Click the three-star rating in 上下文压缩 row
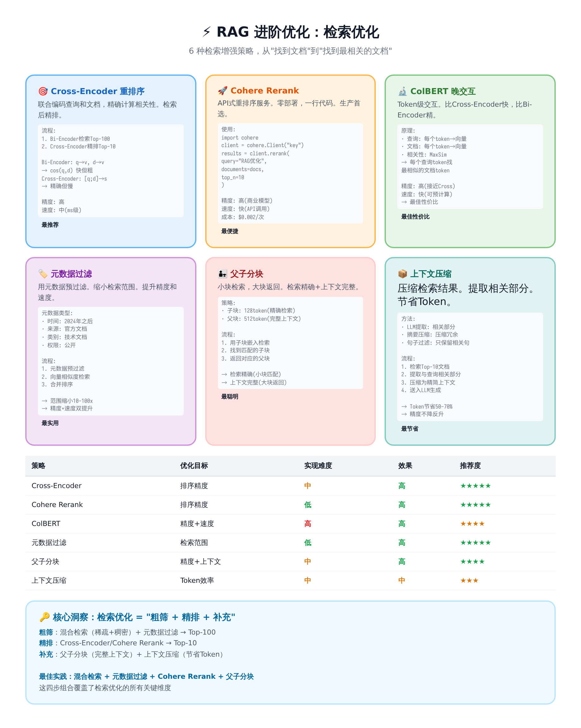581x728 pixels. point(470,581)
